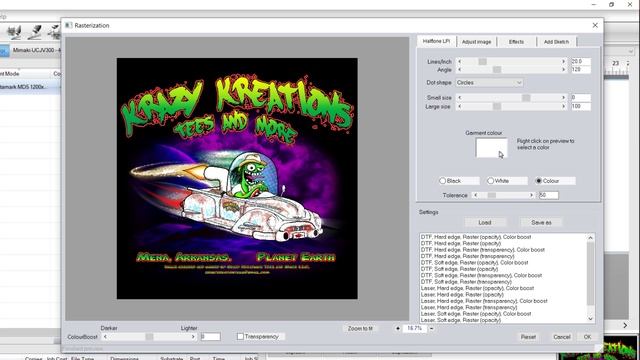The height and width of the screenshot is (360, 640).
Task: Click the Large size slider thumb
Action: [497, 107]
